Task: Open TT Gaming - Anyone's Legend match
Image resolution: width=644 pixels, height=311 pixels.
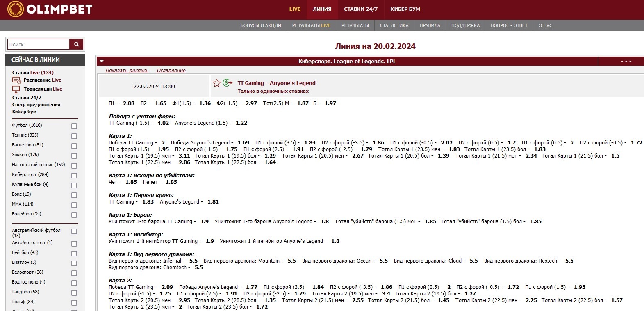Action: [x=277, y=83]
